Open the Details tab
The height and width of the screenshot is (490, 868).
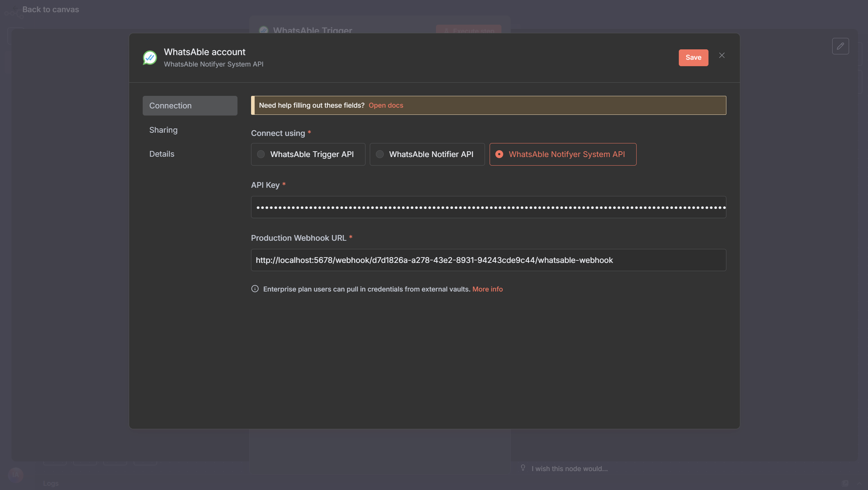(x=162, y=154)
